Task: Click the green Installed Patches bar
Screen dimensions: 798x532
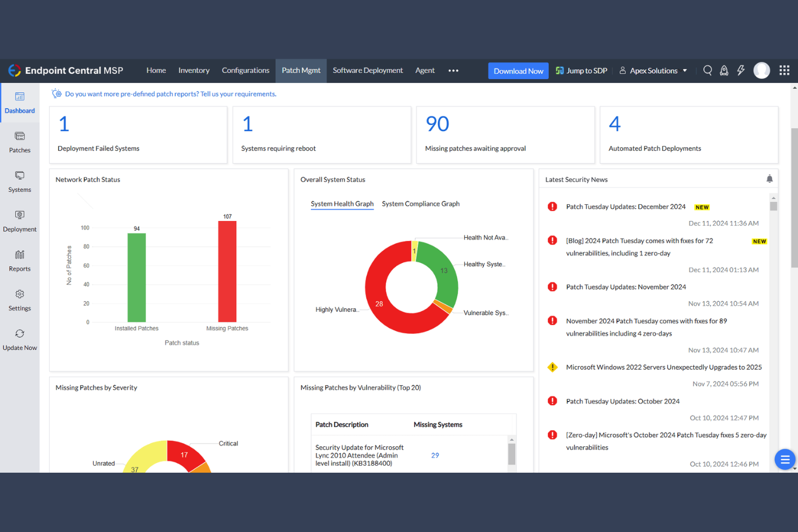Action: (136, 278)
